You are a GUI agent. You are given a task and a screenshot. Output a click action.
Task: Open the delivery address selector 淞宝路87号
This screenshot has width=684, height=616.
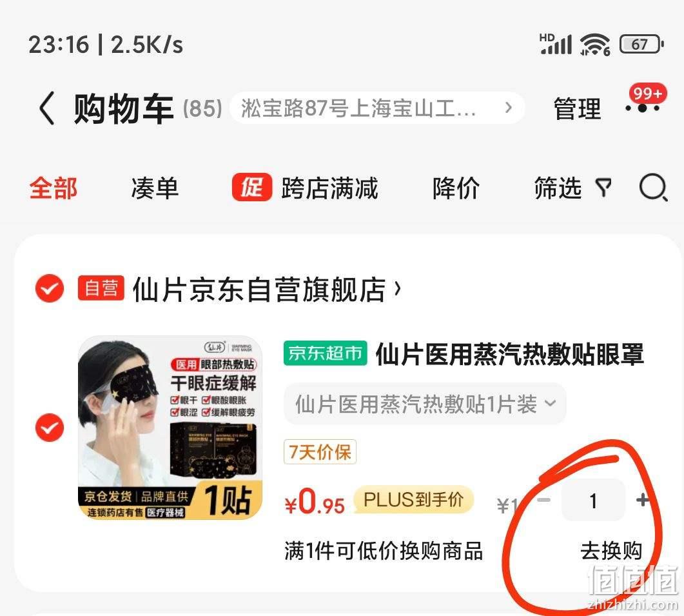click(x=377, y=108)
